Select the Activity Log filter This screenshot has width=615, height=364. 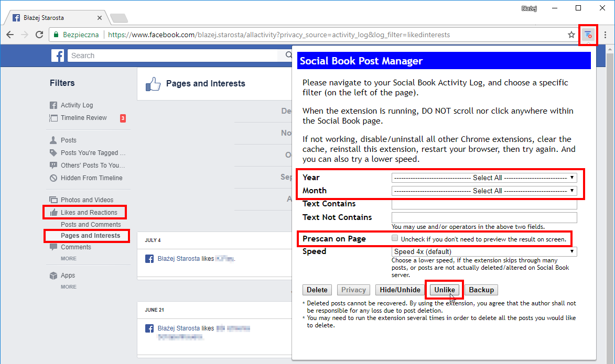[77, 105]
